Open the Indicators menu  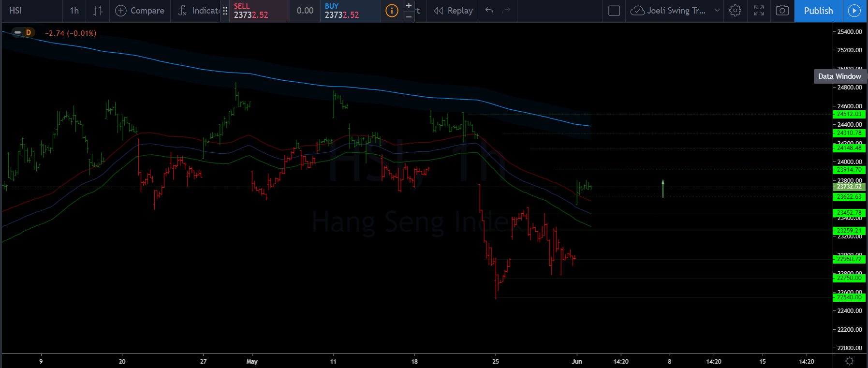tap(198, 11)
